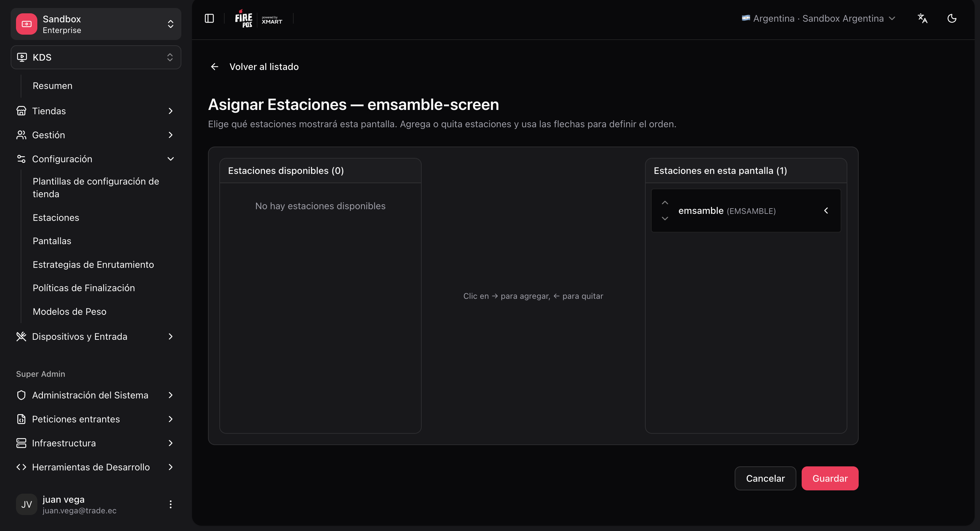The width and height of the screenshot is (980, 531).
Task: Click the Sandbox Enterprise red logo icon
Action: click(x=27, y=24)
